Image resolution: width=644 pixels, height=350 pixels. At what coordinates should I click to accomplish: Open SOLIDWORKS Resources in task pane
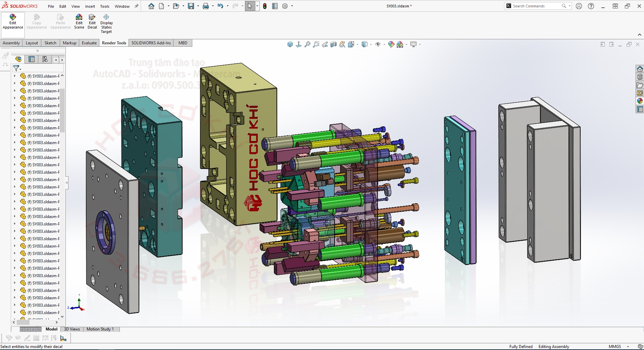[x=640, y=69]
